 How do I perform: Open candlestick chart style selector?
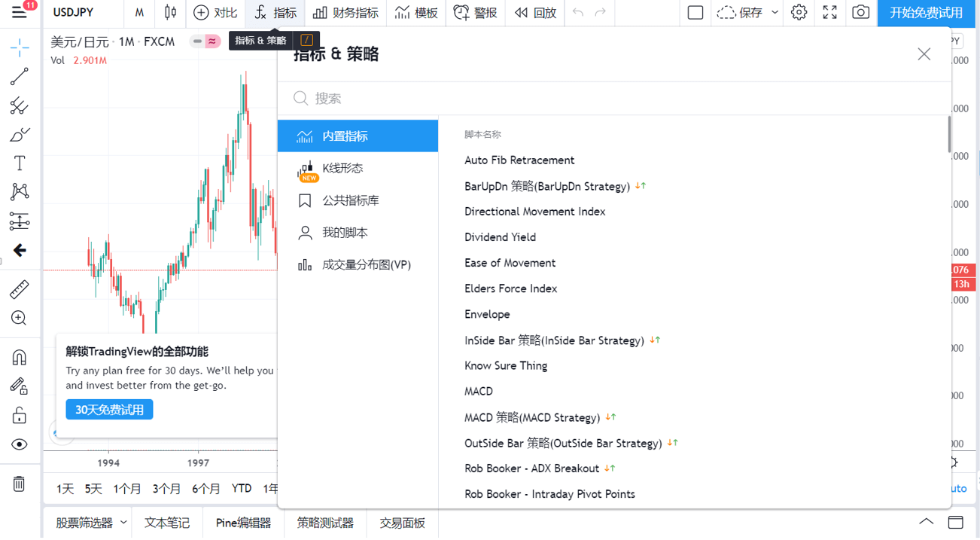pyautogui.click(x=171, y=13)
